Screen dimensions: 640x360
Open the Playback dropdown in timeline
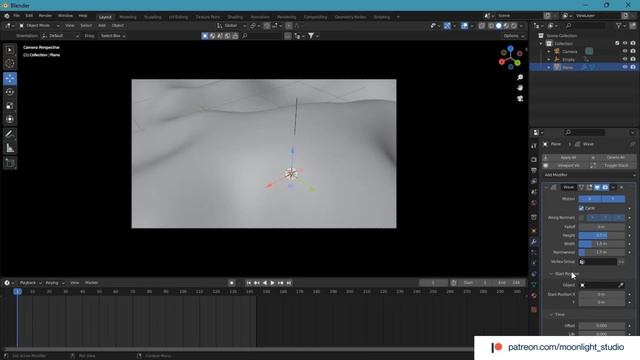(x=30, y=282)
